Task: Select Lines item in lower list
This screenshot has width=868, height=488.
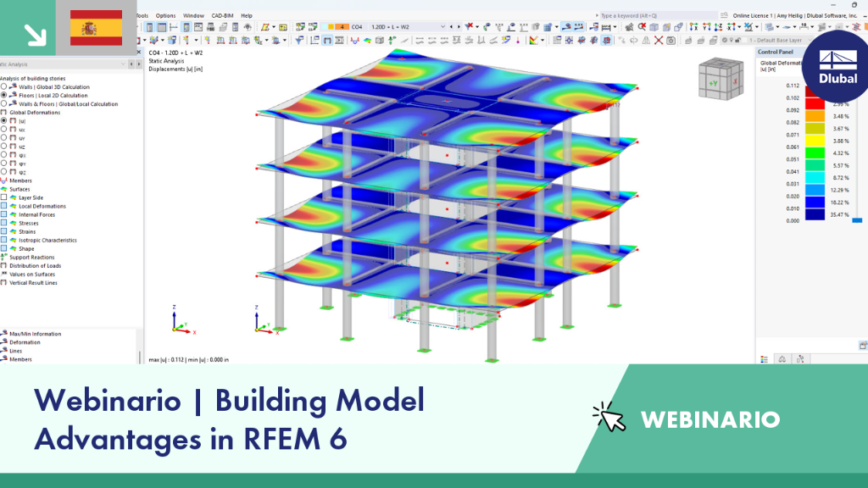Action: 15,351
